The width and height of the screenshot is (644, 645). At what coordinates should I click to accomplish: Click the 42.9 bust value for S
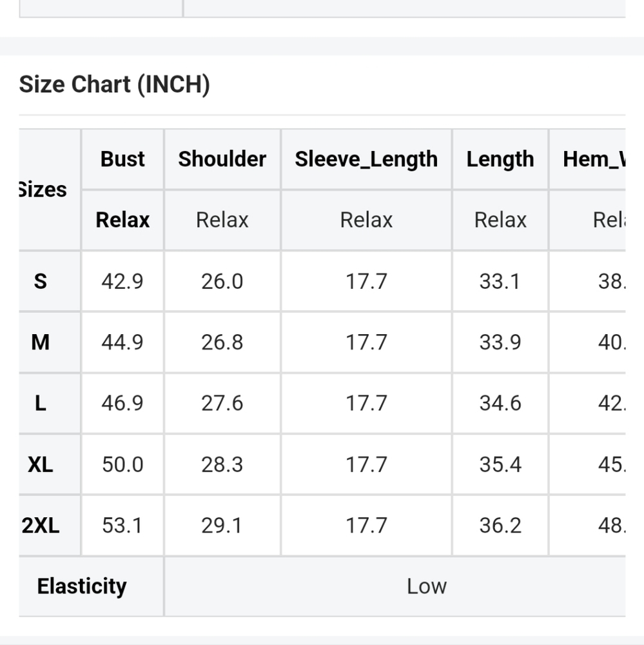(x=122, y=281)
